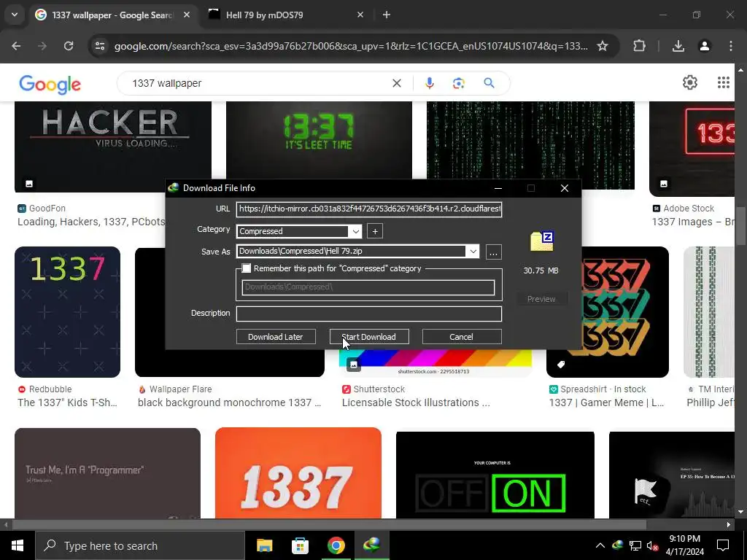Cancel the download dialog

coord(461,337)
